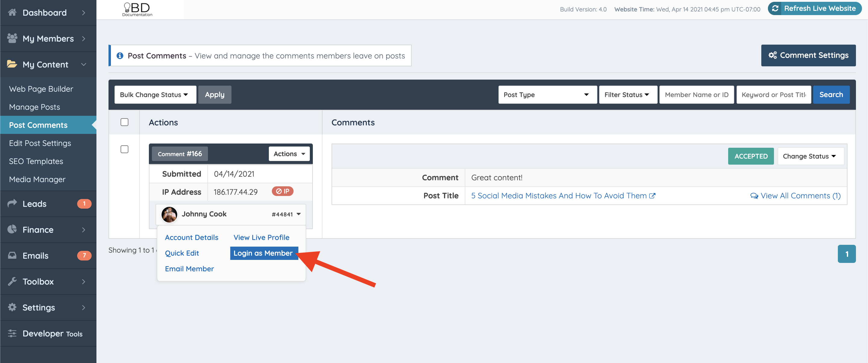Screen dimensions: 868x363
Task: Click the My Members users icon
Action: coord(12,38)
